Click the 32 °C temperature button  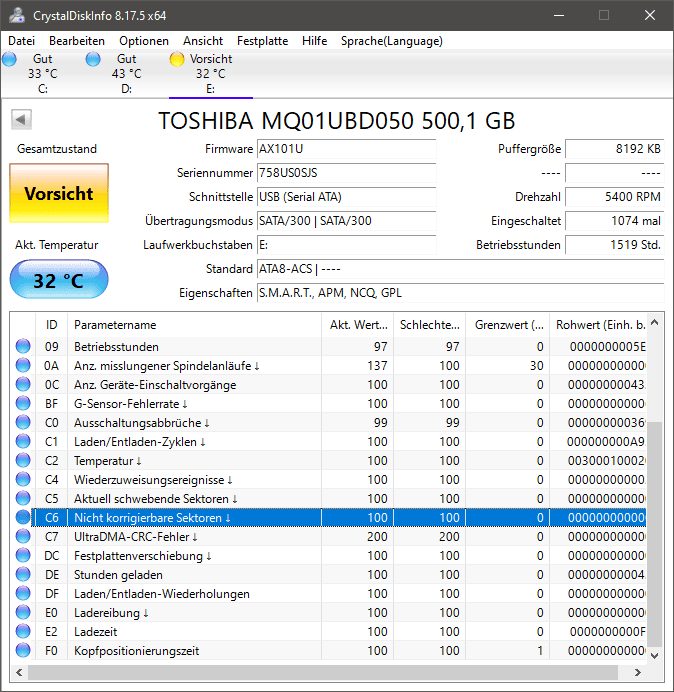[x=59, y=280]
